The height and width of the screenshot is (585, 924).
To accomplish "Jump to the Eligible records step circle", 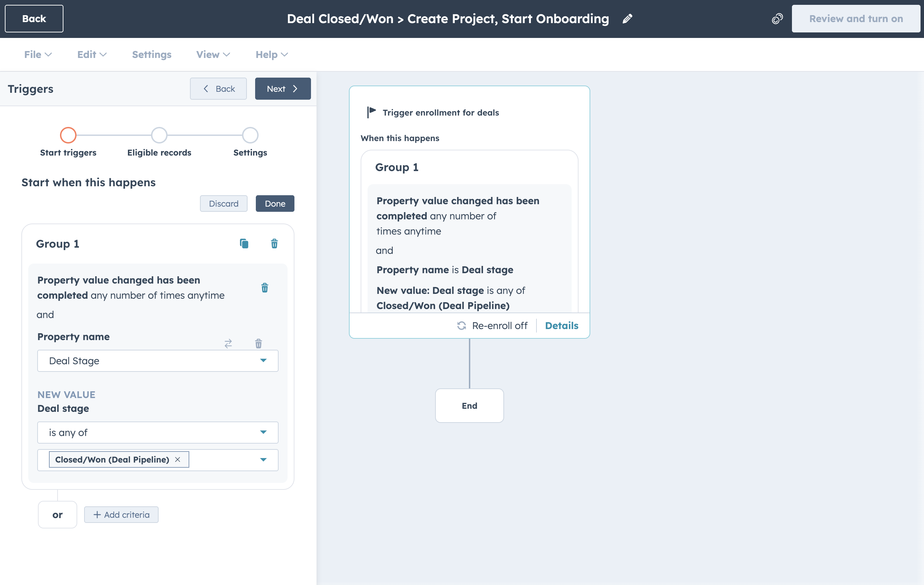I will (x=159, y=135).
